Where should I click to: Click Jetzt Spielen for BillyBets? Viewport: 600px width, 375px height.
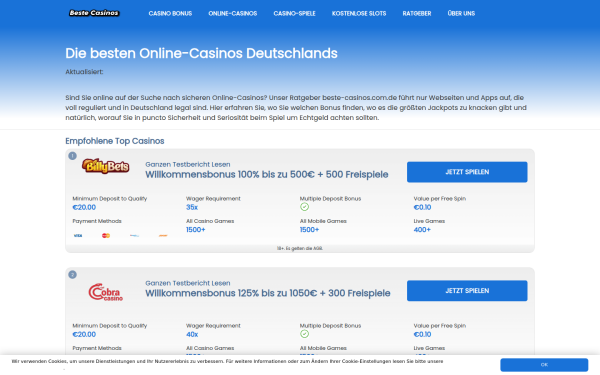pos(467,172)
